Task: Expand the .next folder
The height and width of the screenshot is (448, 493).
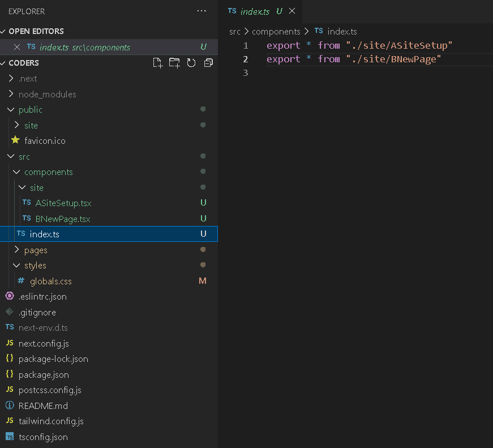Action: [28, 79]
